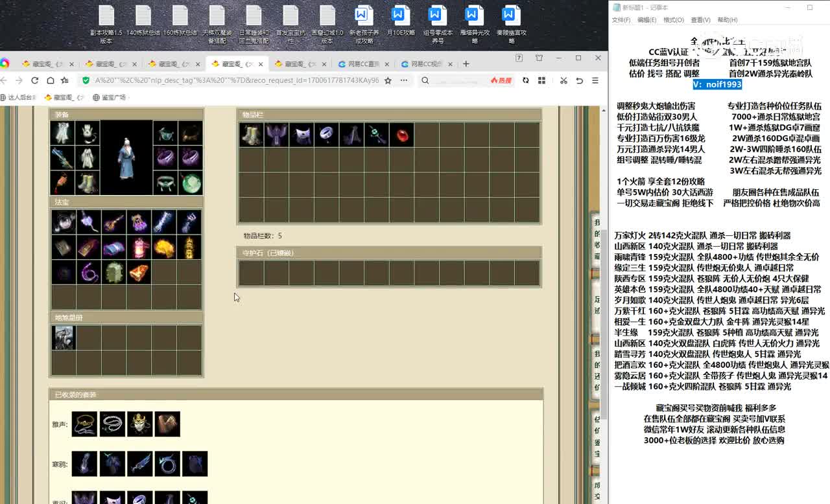Image resolution: width=830 pixels, height=504 pixels.
Task: Switch to the first 藏宝阁 browser tab
Action: click(49, 64)
